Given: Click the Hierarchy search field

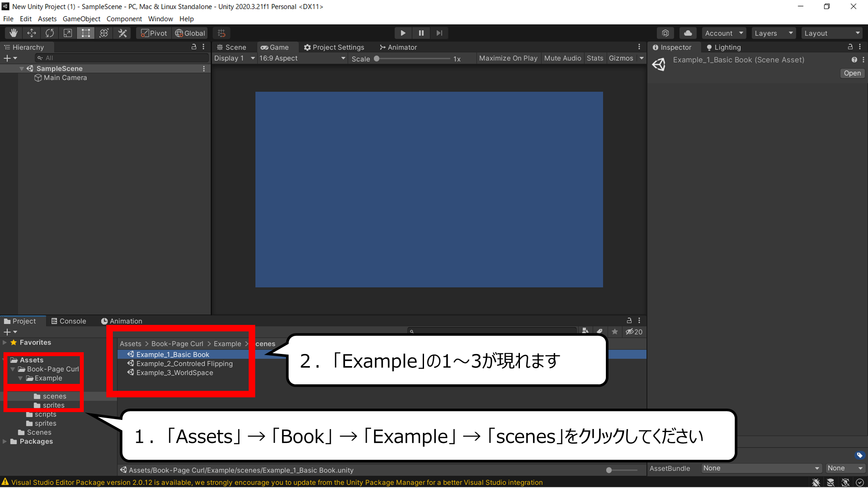Looking at the screenshot, I should [122, 58].
